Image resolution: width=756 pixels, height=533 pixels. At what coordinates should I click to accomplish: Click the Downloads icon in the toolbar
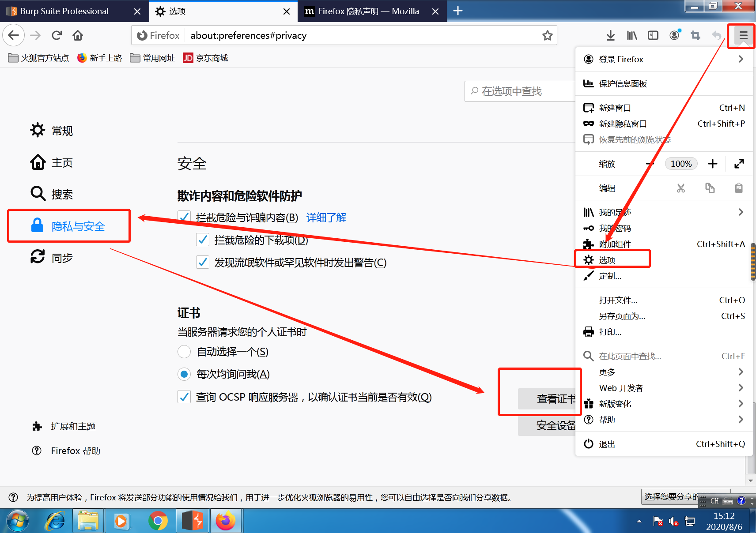tap(610, 35)
